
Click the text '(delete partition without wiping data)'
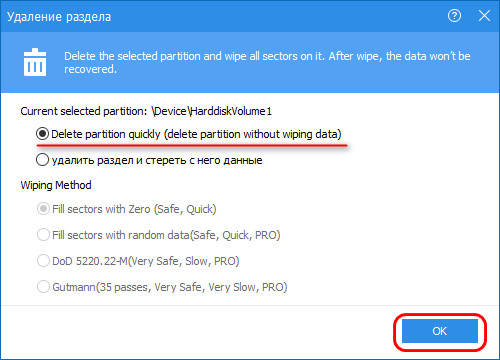tap(252, 134)
